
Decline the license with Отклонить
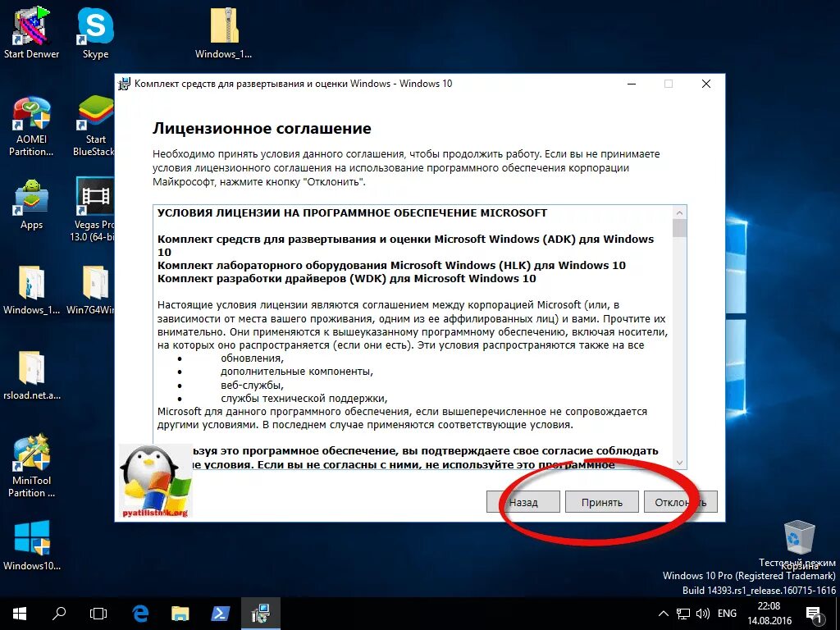point(680,502)
